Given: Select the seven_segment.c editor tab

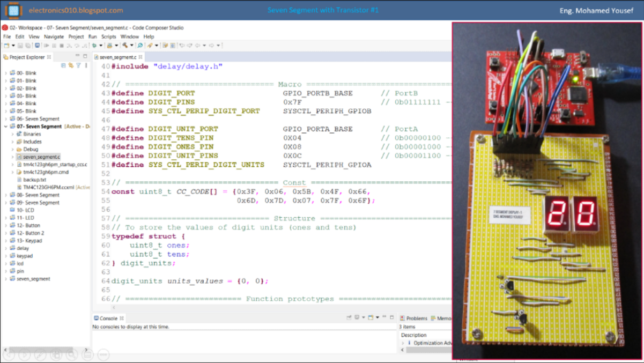Looking at the screenshot, I should coord(117,56).
